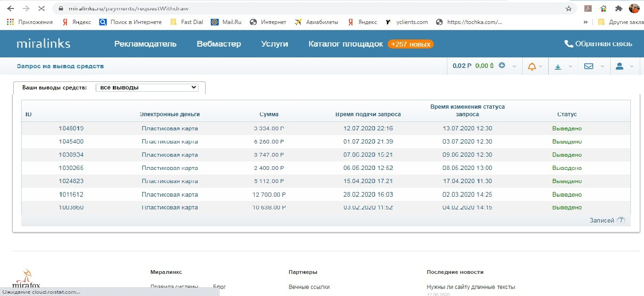This screenshot has height=296, width=644.
Task: Open the Вебмастер menu
Action: pos(219,44)
